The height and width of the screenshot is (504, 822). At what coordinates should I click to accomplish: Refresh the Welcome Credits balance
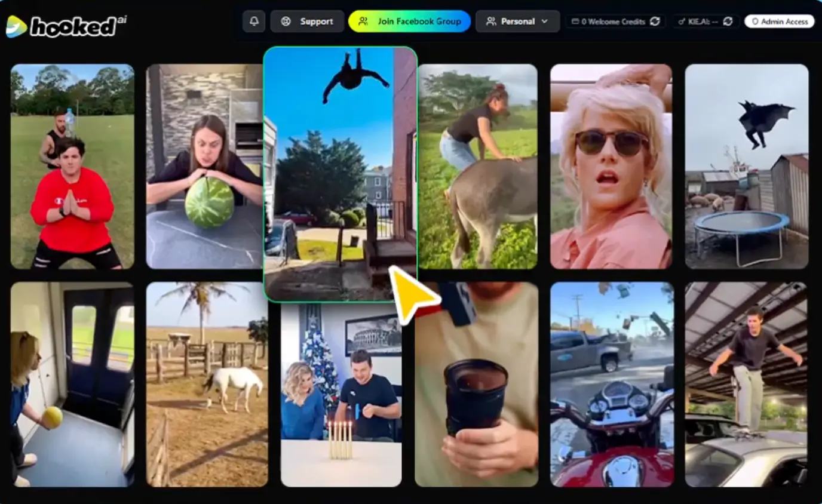[655, 21]
